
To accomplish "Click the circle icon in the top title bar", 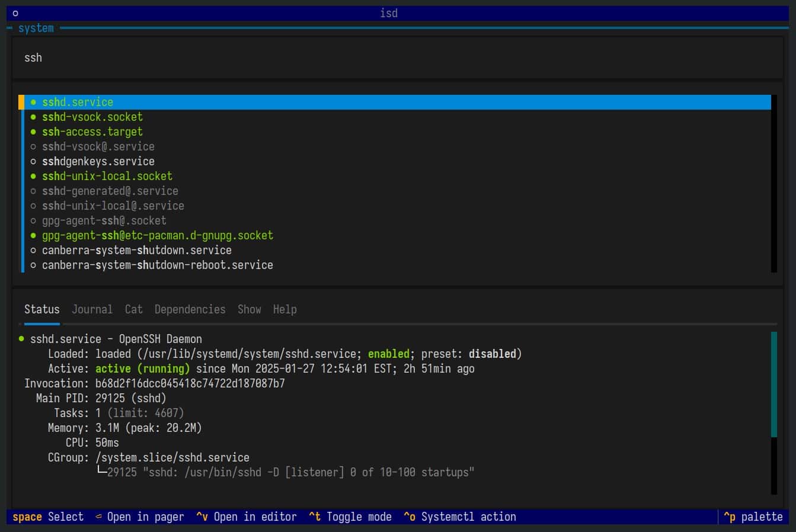I will coord(15,12).
